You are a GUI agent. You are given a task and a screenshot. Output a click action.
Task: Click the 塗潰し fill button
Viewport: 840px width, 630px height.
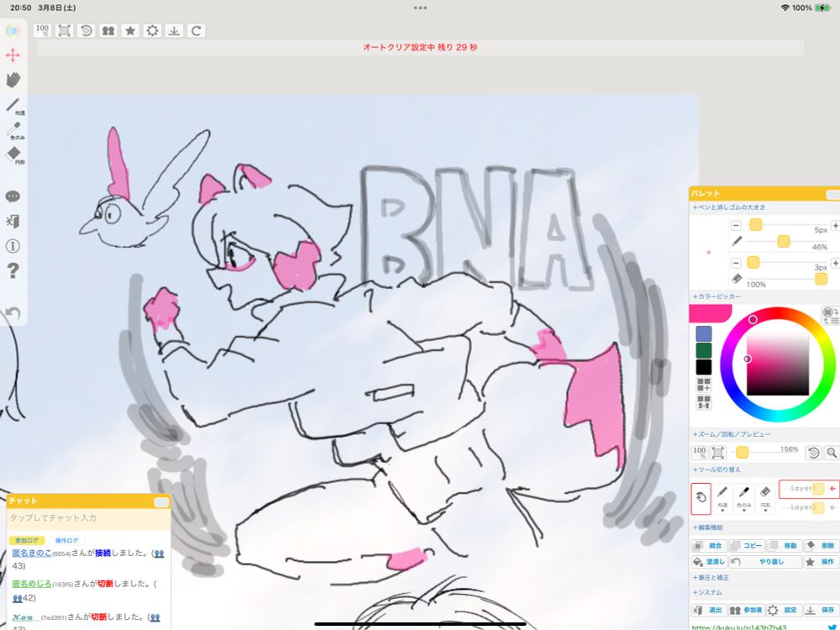point(708,562)
